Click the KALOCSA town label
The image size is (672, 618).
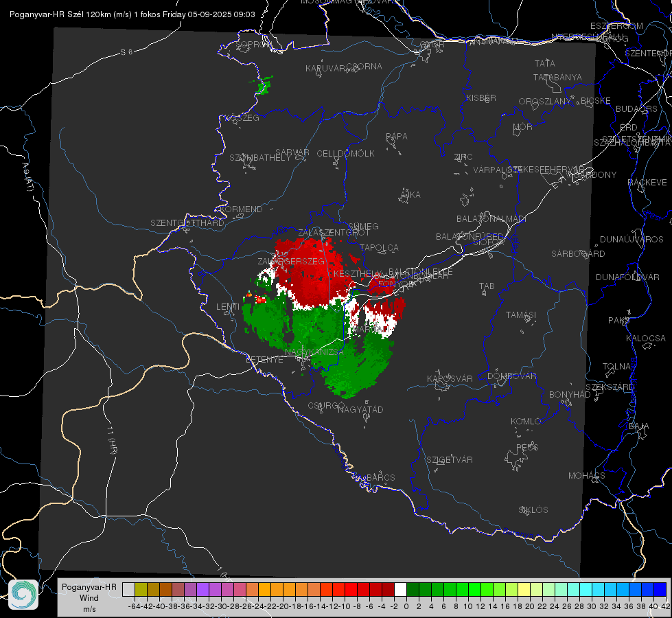(646, 339)
